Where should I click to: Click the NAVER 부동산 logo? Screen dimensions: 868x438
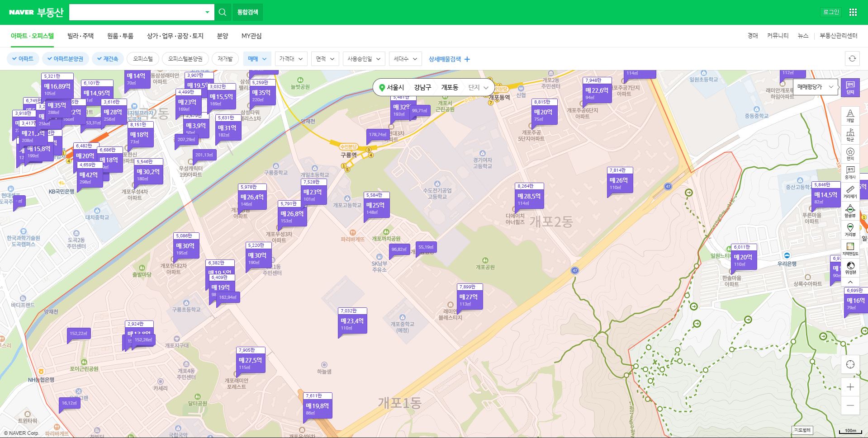tap(36, 12)
